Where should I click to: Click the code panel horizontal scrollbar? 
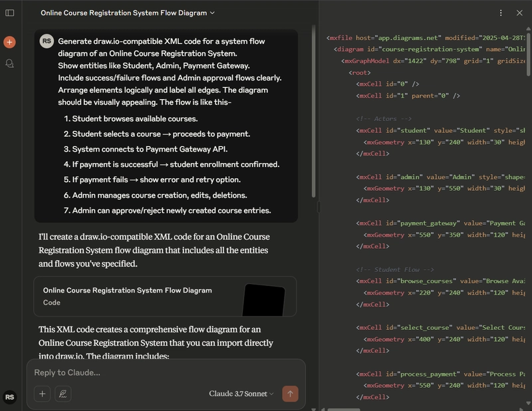pyautogui.click(x=344, y=409)
